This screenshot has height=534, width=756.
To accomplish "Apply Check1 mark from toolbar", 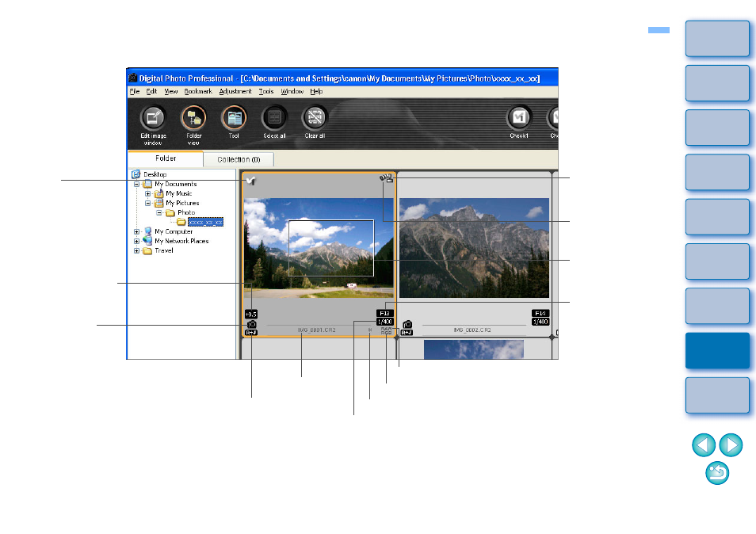I will (519, 118).
